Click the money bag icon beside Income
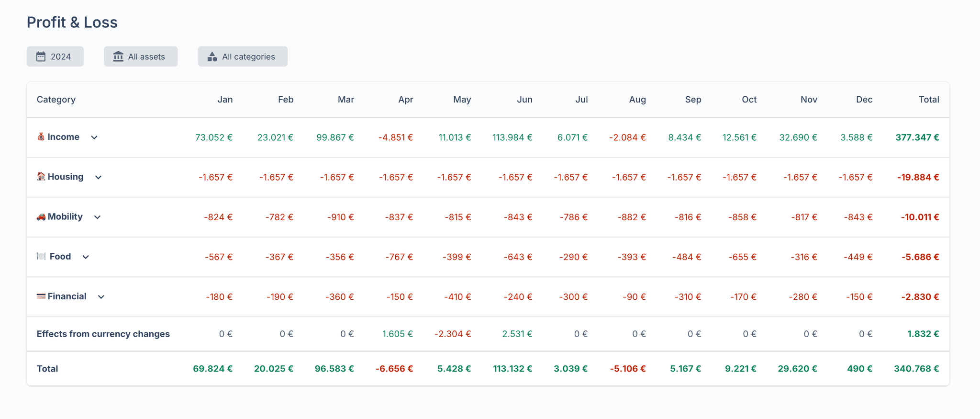The height and width of the screenshot is (419, 980). (x=41, y=137)
